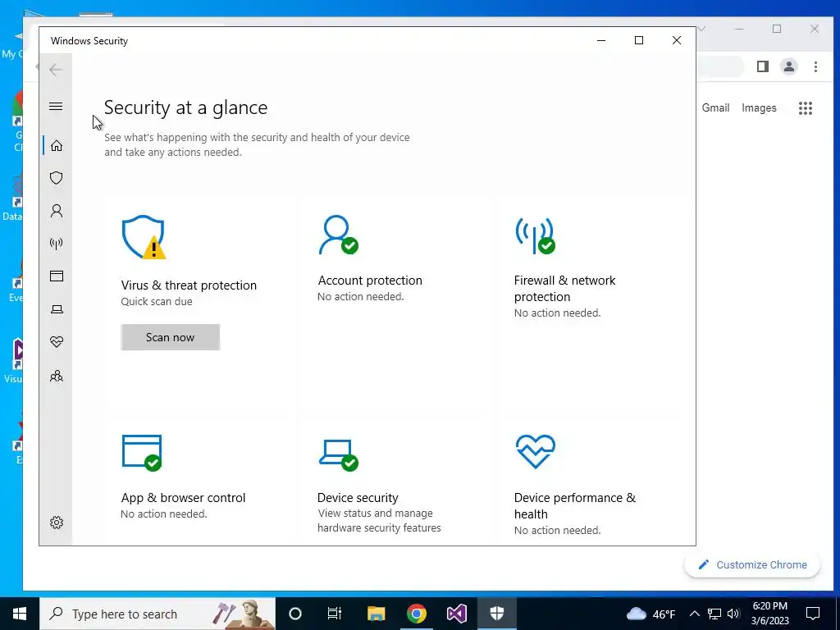Image resolution: width=840 pixels, height=630 pixels.
Task: Open Chrome's three-dot menu
Action: (x=815, y=66)
